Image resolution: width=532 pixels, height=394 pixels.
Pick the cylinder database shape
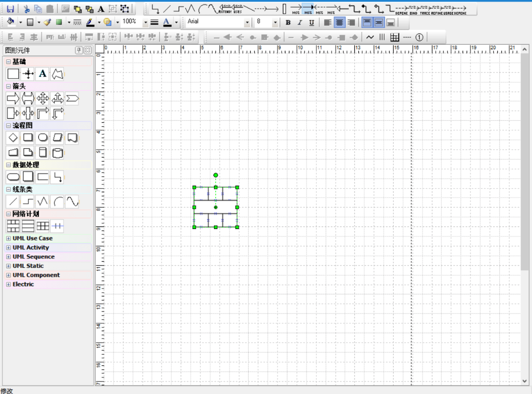[x=58, y=152]
